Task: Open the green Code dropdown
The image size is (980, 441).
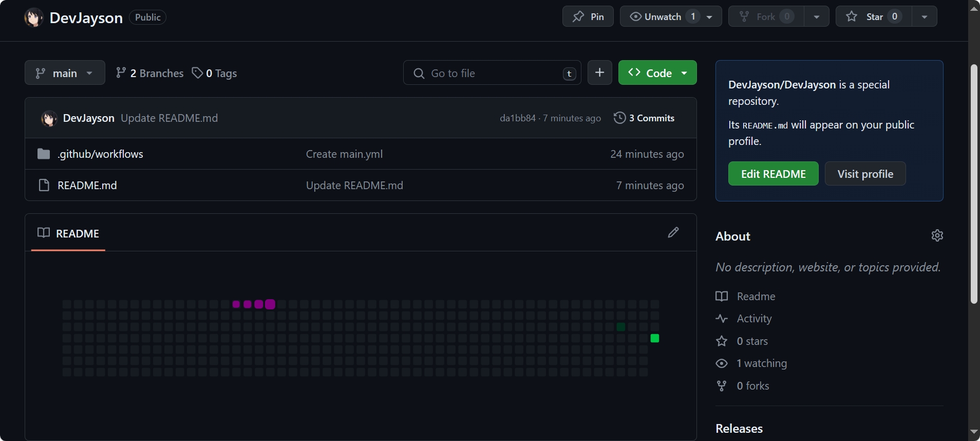Action: 657,72
